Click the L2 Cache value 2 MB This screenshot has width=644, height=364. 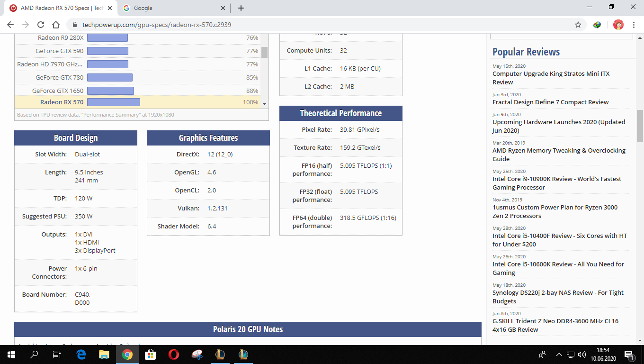point(347,87)
